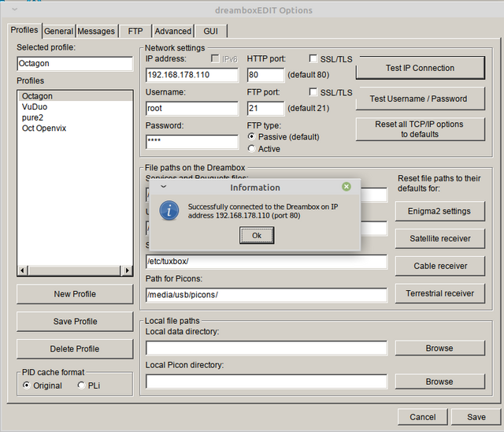Focus the HTTP port field

[265, 75]
